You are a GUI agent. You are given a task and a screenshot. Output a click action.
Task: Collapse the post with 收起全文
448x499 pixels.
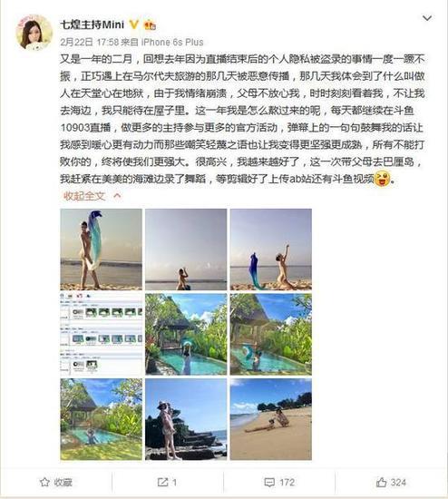pyautogui.click(x=83, y=196)
